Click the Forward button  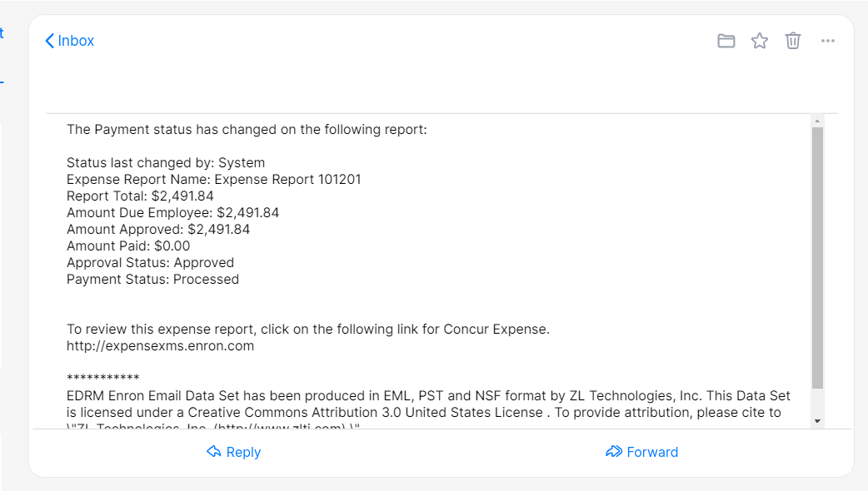[641, 452]
